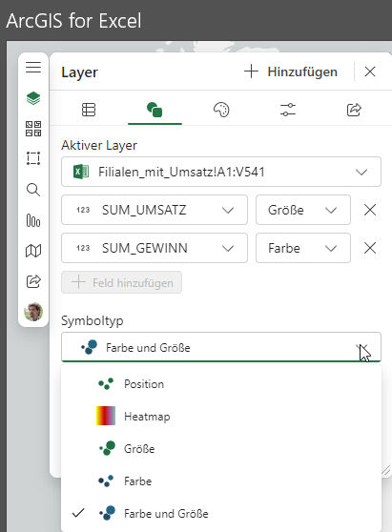This screenshot has width=392, height=532.
Task: Close the Layer panel
Action: [x=370, y=72]
